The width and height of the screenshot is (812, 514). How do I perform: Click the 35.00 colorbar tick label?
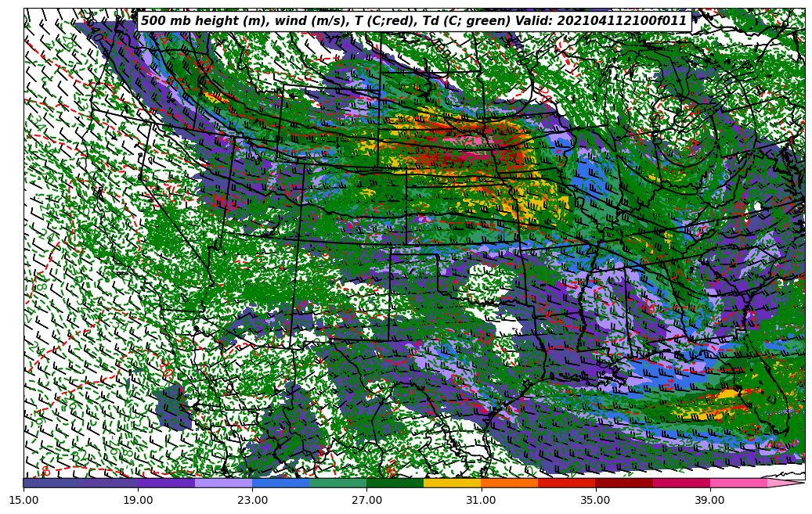[595, 500]
